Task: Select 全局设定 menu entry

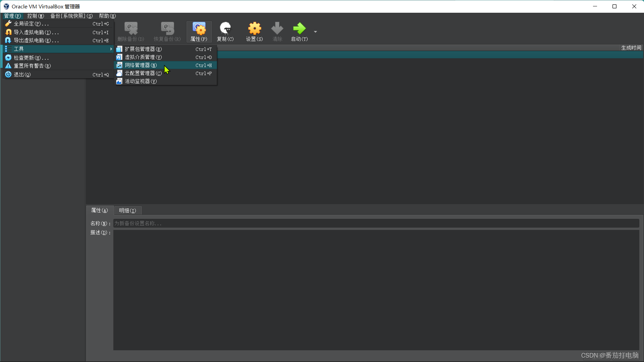Action: click(58, 24)
